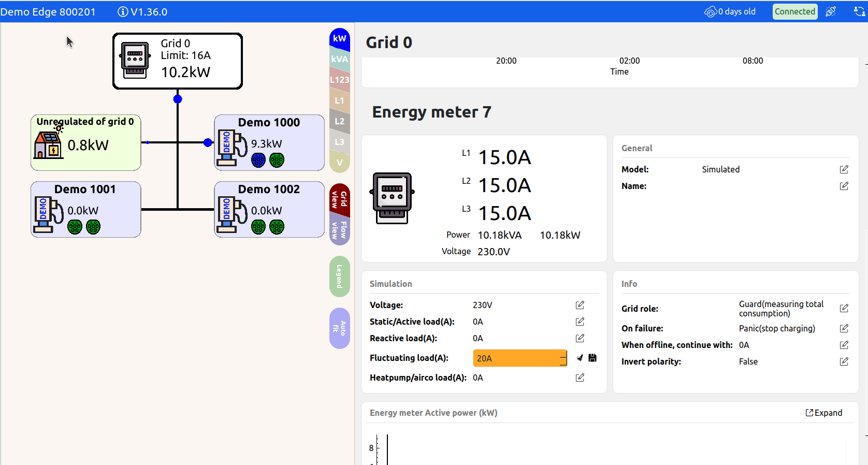Click the version info icon beside V1.36.0
The width and height of the screenshot is (868, 465).
click(123, 11)
